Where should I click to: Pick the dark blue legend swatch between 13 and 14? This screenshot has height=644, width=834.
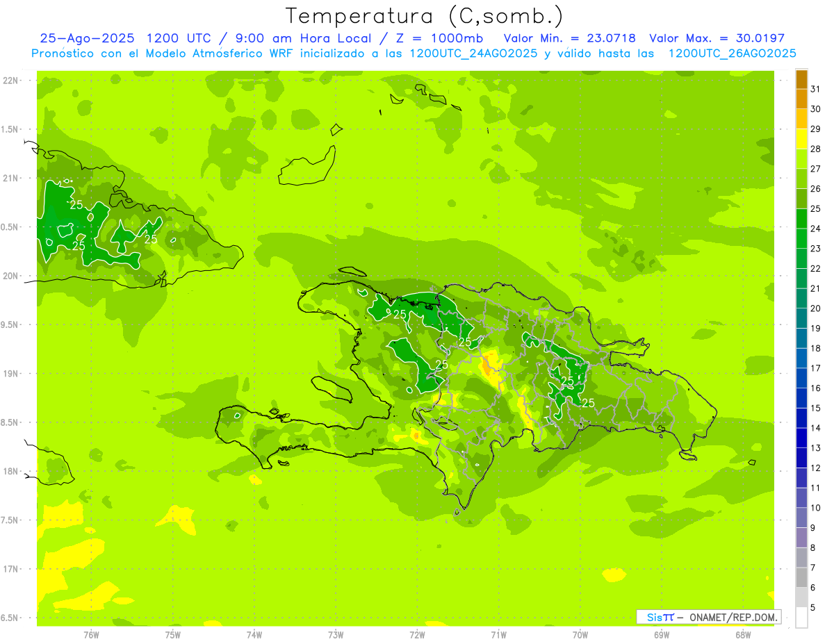pyautogui.click(x=801, y=438)
